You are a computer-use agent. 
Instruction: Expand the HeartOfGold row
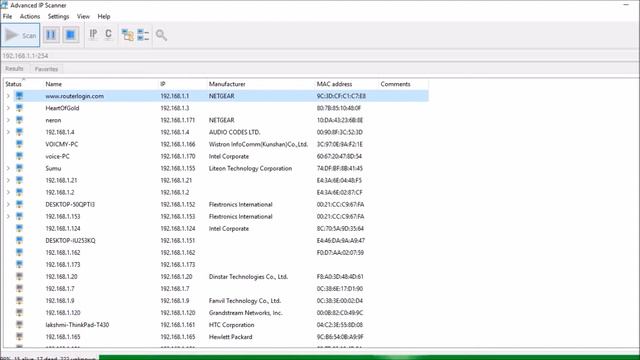tap(8, 108)
